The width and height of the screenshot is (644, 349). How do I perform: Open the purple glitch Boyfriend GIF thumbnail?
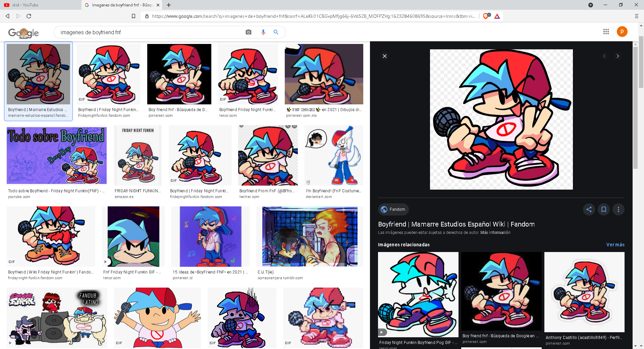coord(242,318)
